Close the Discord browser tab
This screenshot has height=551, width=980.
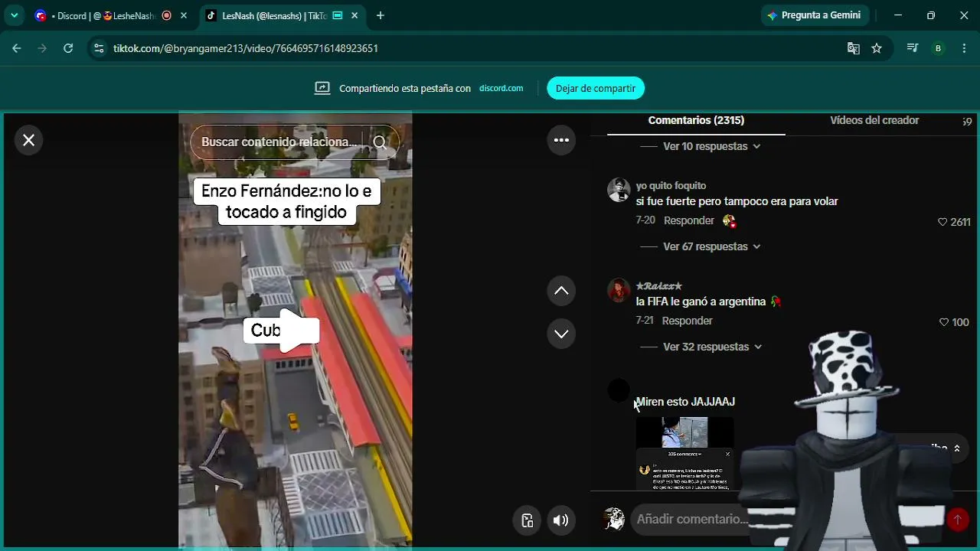184,15
